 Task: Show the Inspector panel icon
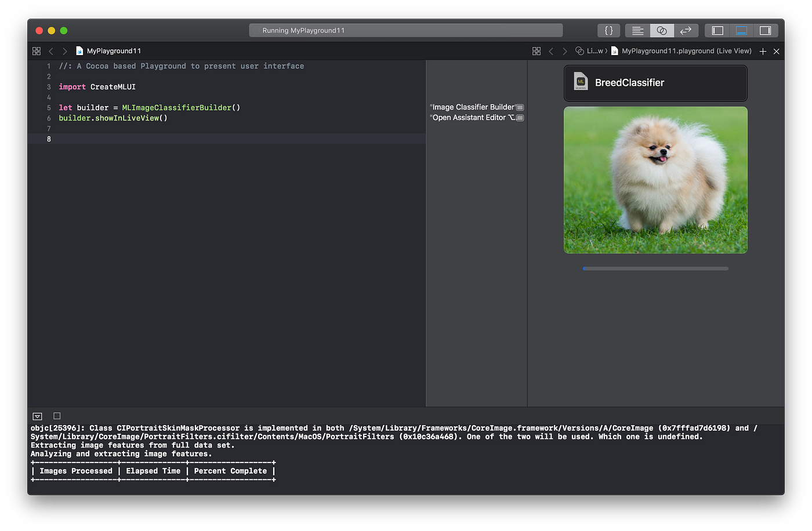[x=764, y=30]
